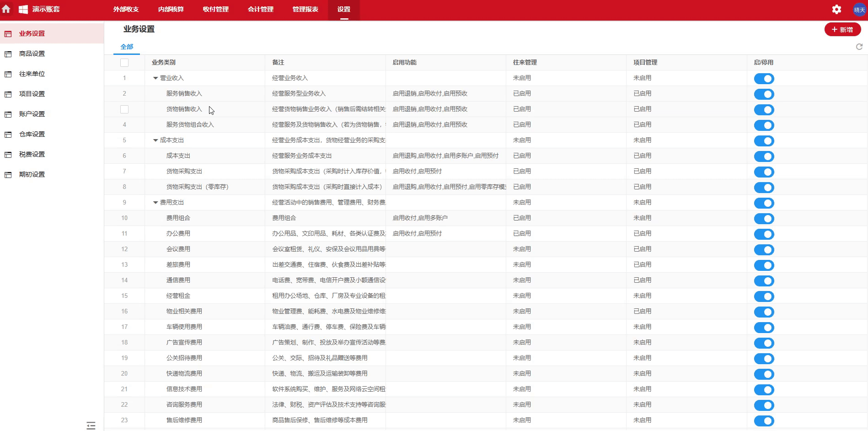
Task: Open the settings gear icon
Action: coord(836,10)
